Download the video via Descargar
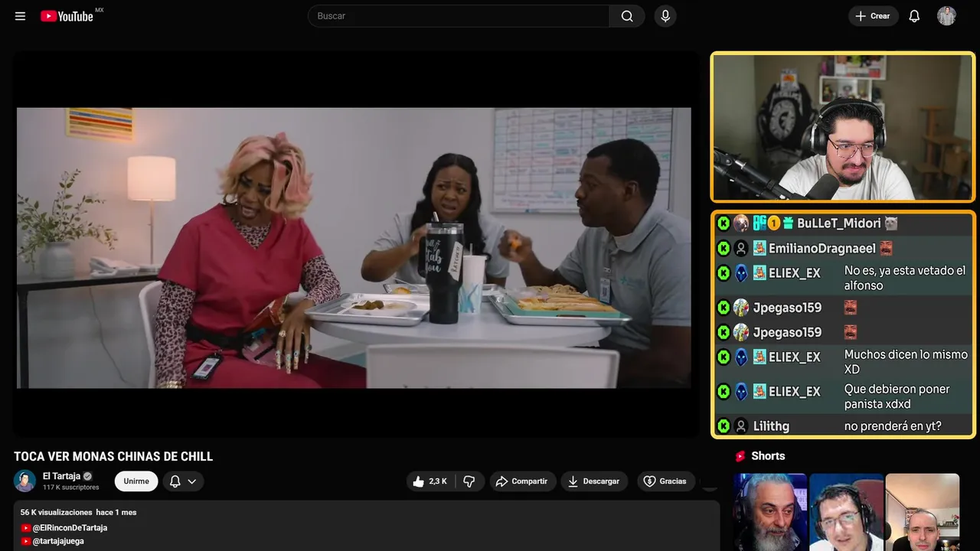 [x=594, y=481]
